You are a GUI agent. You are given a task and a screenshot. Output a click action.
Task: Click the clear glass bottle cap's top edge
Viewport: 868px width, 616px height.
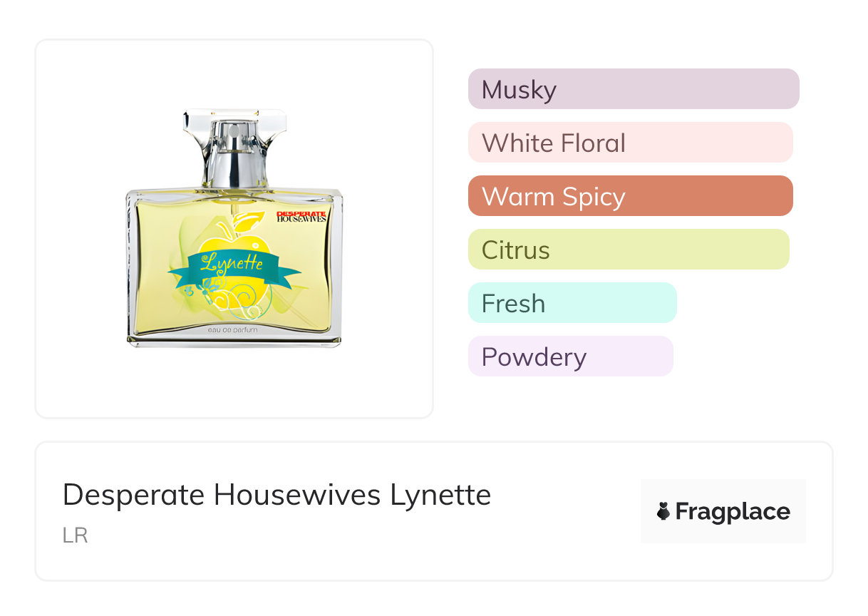pos(234,112)
